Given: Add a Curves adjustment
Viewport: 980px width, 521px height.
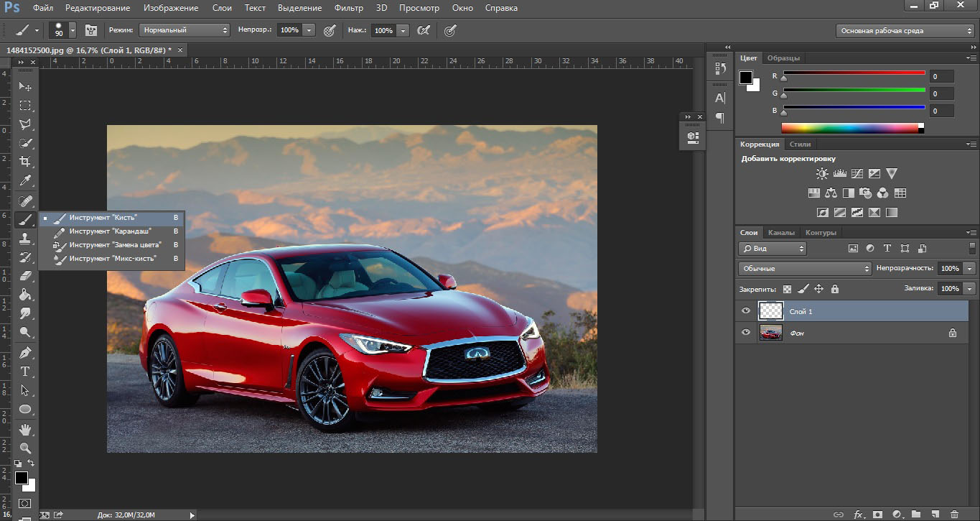Looking at the screenshot, I should [857, 173].
